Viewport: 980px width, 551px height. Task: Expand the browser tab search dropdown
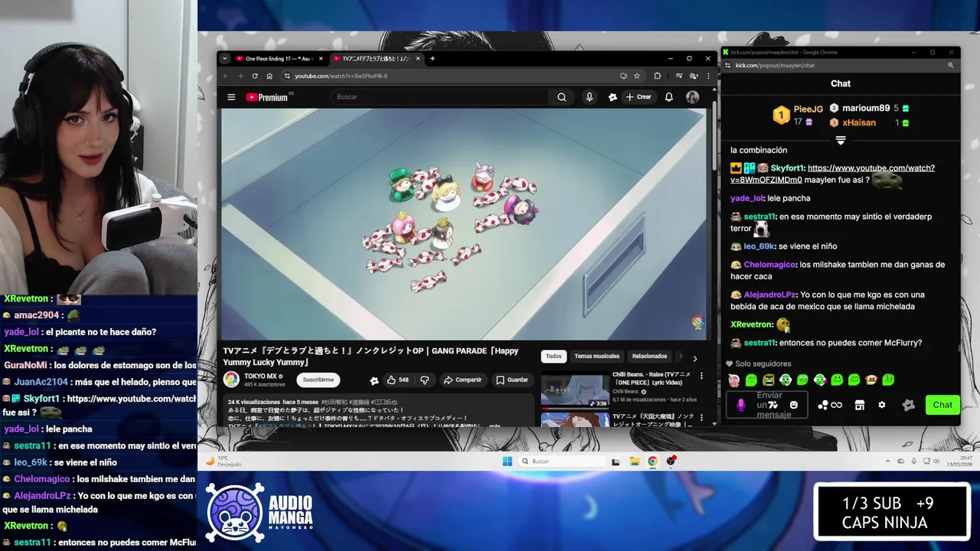224,58
